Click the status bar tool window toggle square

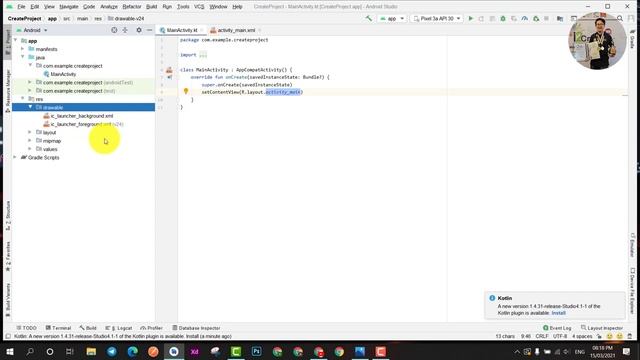pos(8,336)
